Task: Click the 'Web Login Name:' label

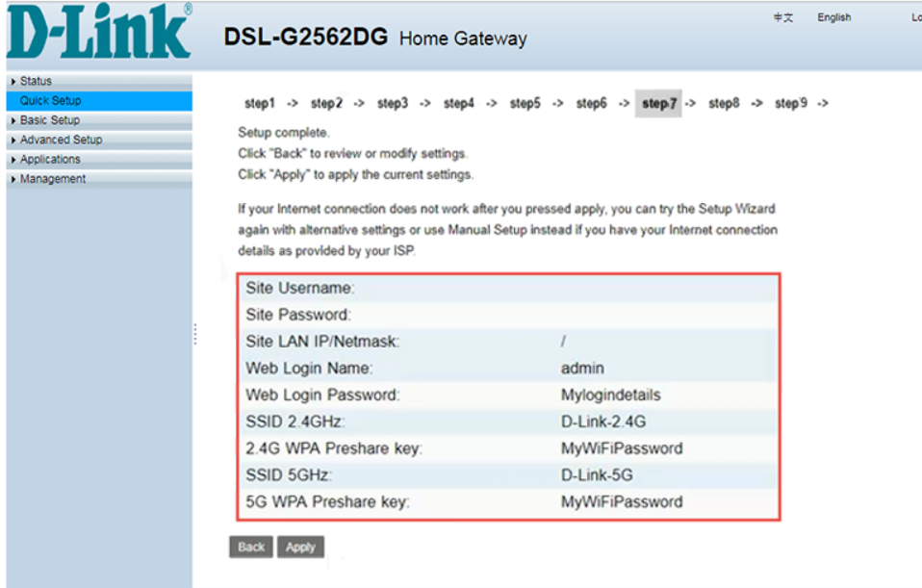Action: [309, 369]
